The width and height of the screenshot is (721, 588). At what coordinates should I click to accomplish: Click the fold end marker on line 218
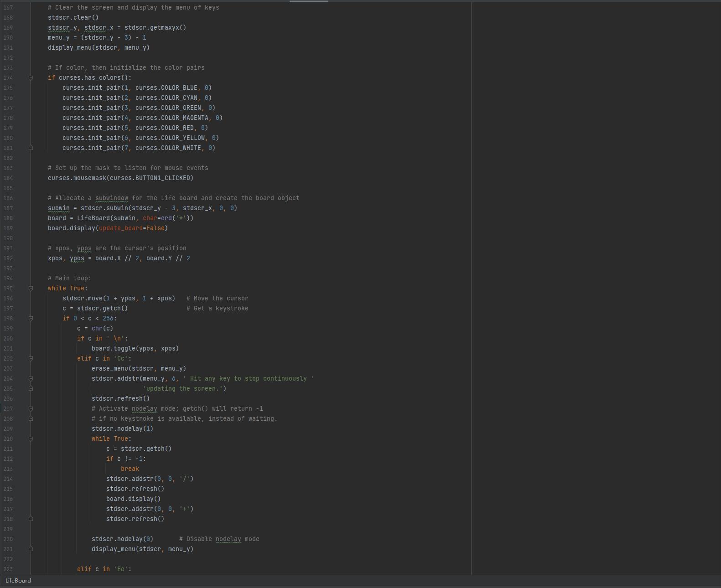point(31,519)
